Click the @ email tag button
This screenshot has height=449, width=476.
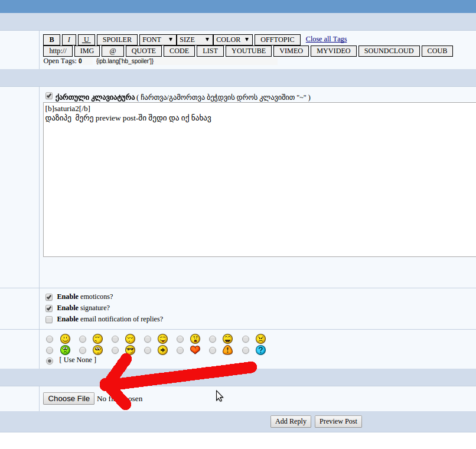113,51
